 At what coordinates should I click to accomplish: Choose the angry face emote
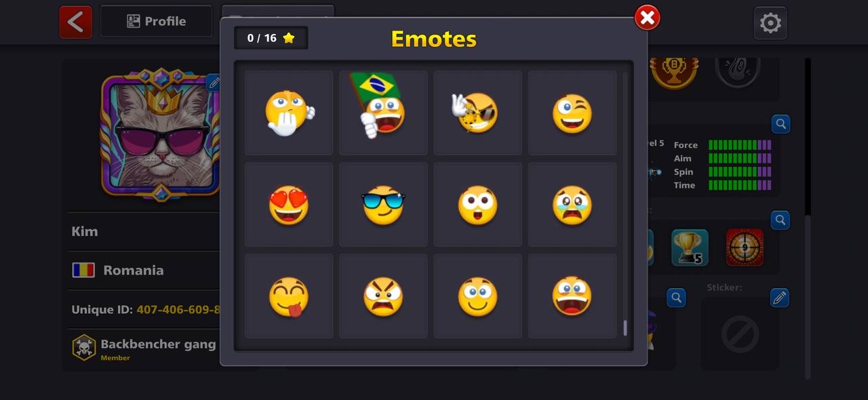tap(383, 296)
